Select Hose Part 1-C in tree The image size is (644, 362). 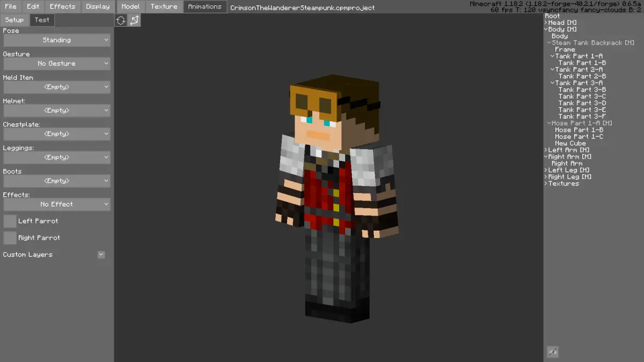(x=579, y=137)
